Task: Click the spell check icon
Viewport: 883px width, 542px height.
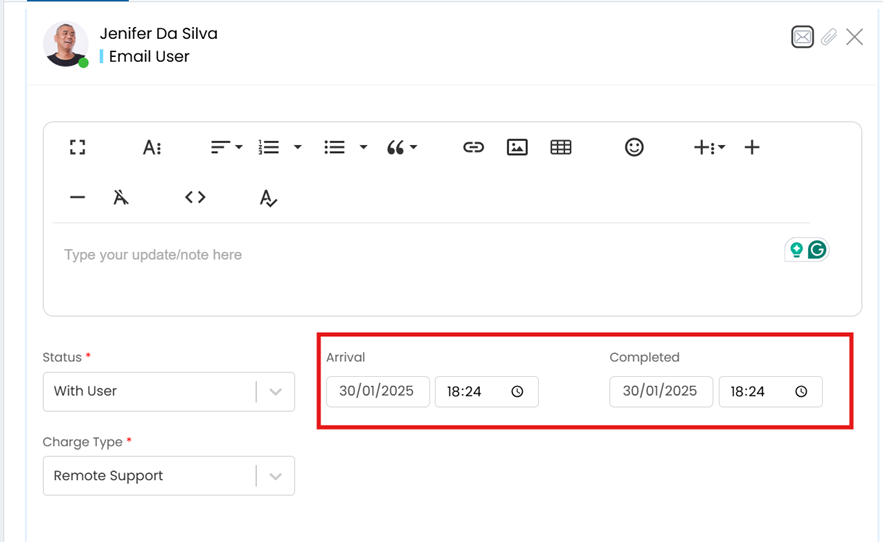Action: pyautogui.click(x=268, y=198)
